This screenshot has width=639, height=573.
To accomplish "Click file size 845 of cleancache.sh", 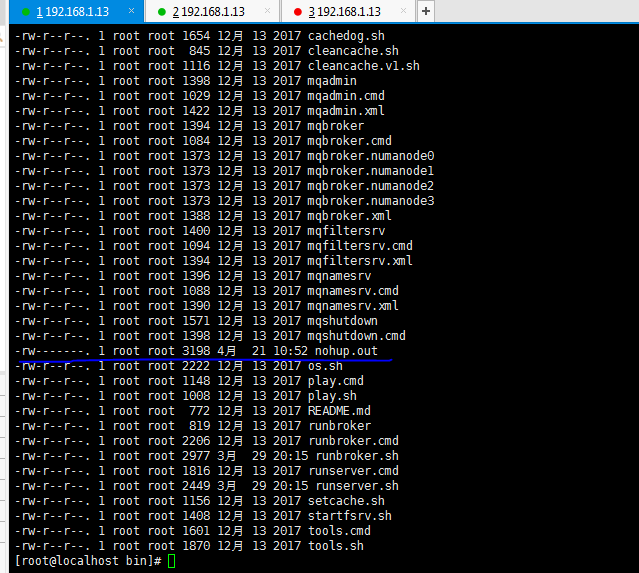I will coord(199,51).
